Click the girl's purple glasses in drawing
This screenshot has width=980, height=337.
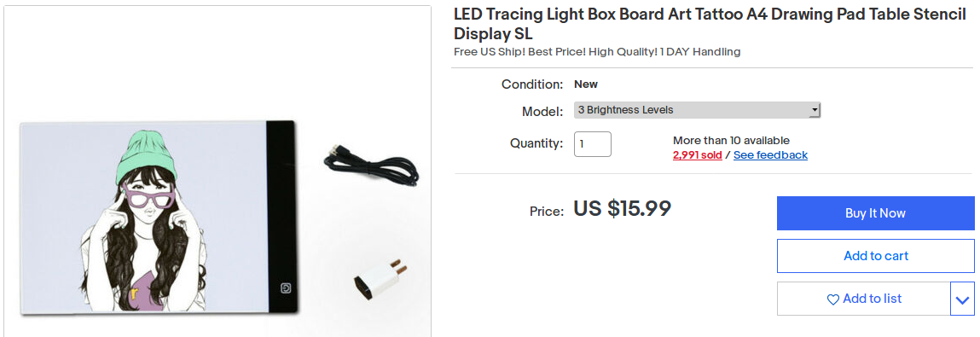(149, 197)
